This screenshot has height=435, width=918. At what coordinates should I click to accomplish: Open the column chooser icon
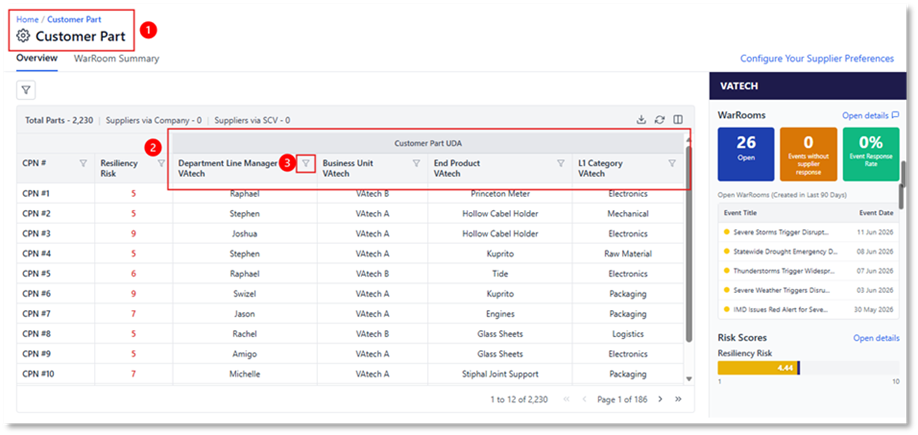[678, 119]
